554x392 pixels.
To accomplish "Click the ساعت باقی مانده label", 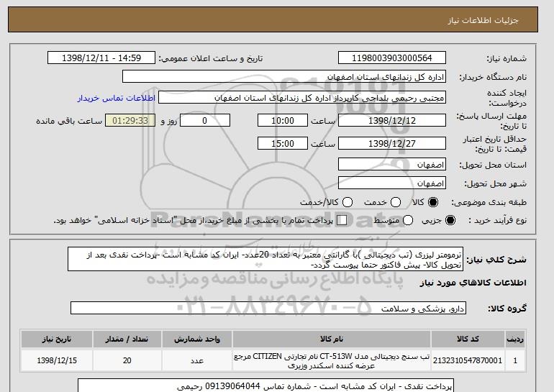I will click(x=69, y=121).
